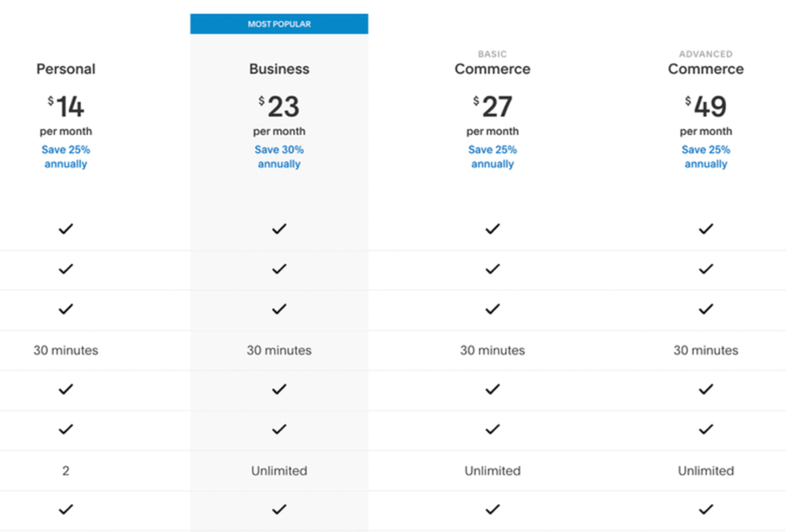
Task: Click the 30 minutes value under Personal
Action: pyautogui.click(x=65, y=350)
